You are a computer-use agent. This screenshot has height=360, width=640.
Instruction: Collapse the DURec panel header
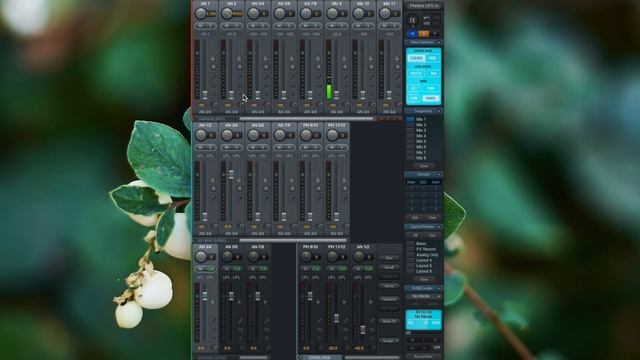click(x=423, y=288)
